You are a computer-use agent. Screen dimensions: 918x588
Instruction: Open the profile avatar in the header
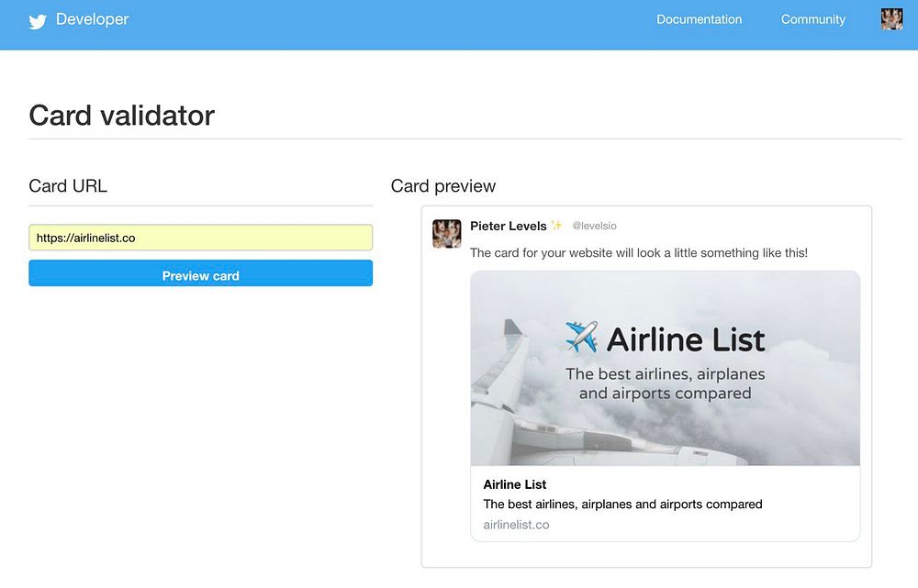pyautogui.click(x=891, y=19)
